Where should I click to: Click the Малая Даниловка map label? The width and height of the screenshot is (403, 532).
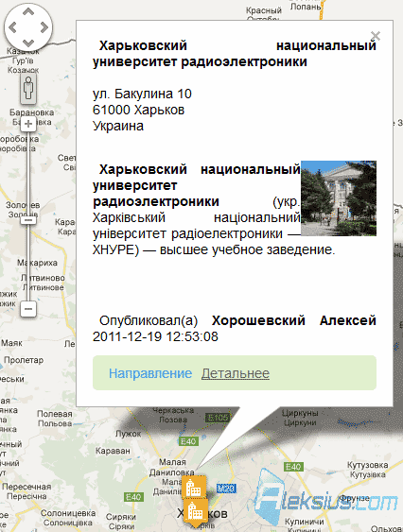point(172,467)
